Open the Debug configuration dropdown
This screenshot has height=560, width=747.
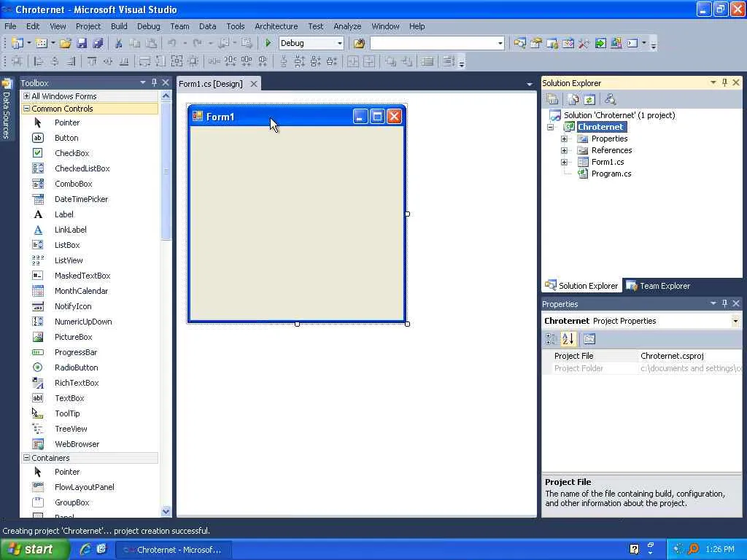(340, 43)
